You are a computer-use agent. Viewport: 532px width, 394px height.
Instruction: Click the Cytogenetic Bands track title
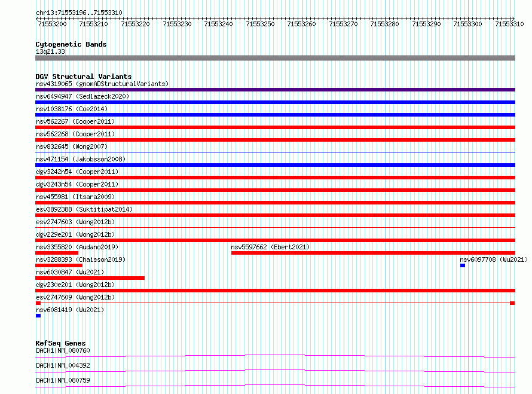71,44
